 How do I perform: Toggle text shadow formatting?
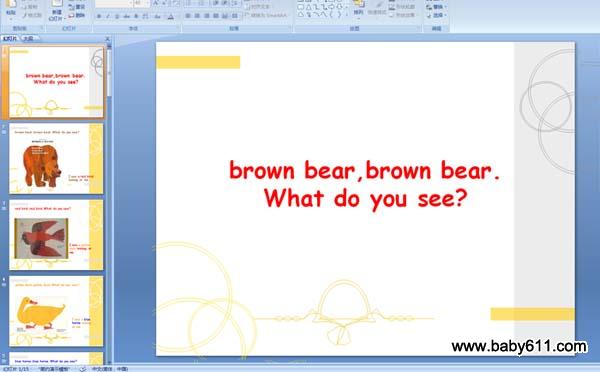136,16
